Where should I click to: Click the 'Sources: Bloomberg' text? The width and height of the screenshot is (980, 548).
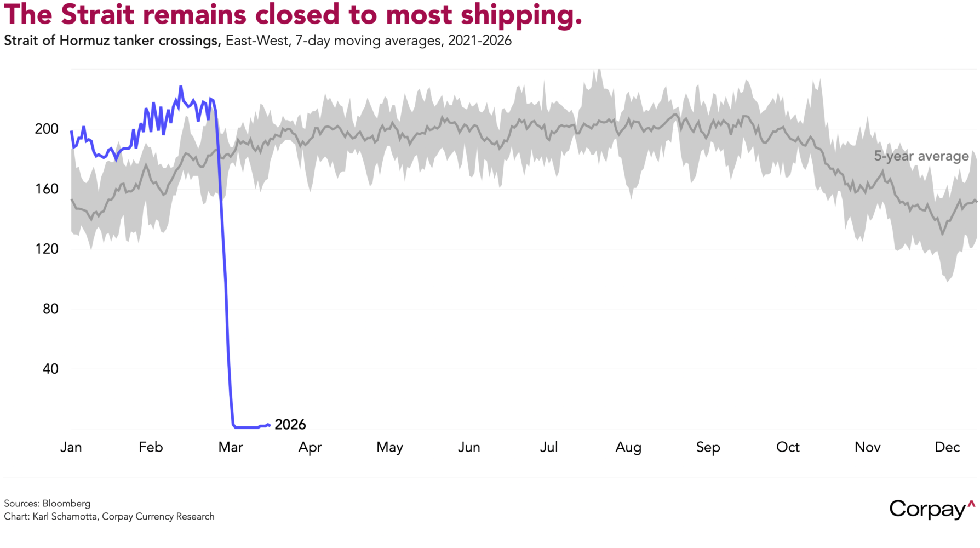pyautogui.click(x=47, y=503)
